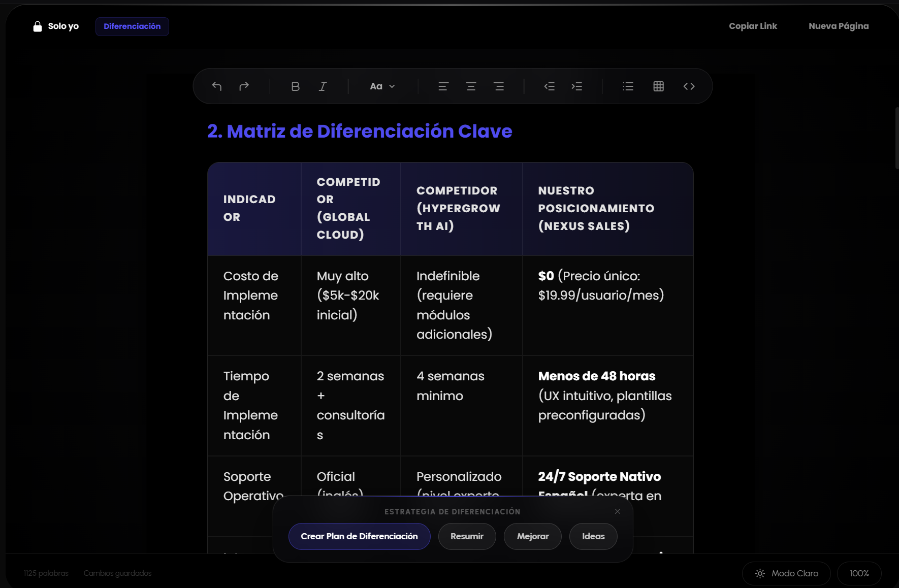Open the 100% zoom control
Screen dimensions: 899x588
(859, 573)
